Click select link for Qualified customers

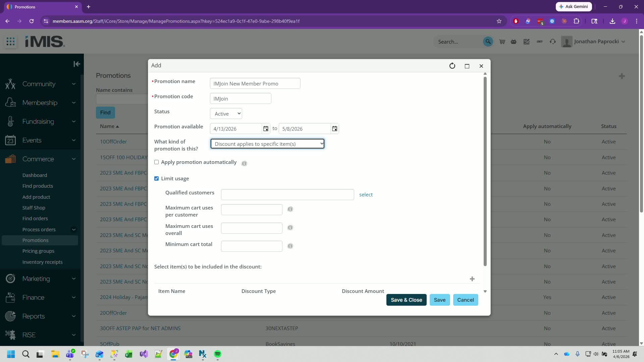(x=366, y=195)
